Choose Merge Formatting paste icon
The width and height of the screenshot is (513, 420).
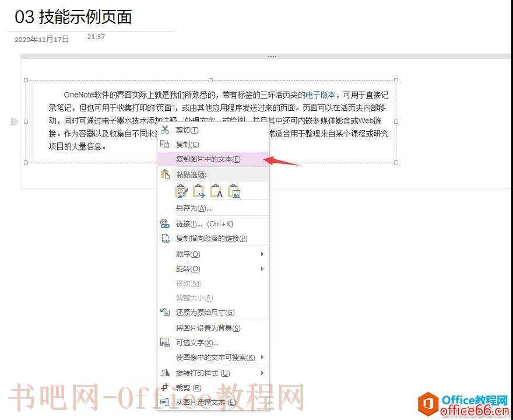click(x=199, y=191)
